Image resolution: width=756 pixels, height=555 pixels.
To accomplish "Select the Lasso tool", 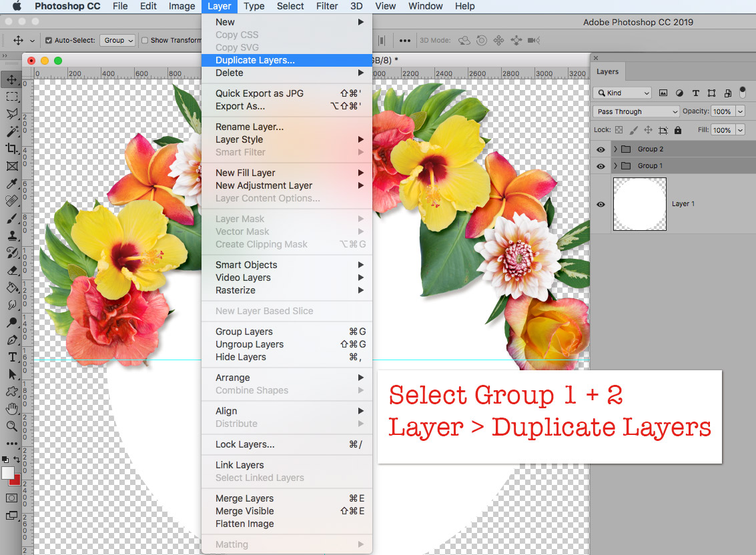I will (11, 114).
